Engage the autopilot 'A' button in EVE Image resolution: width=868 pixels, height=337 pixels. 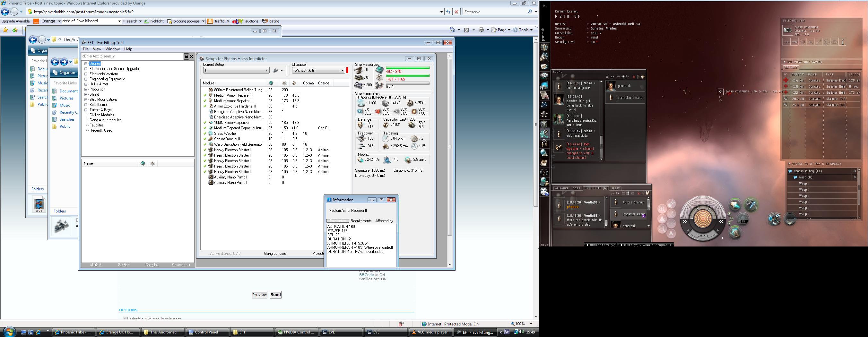pos(671,234)
